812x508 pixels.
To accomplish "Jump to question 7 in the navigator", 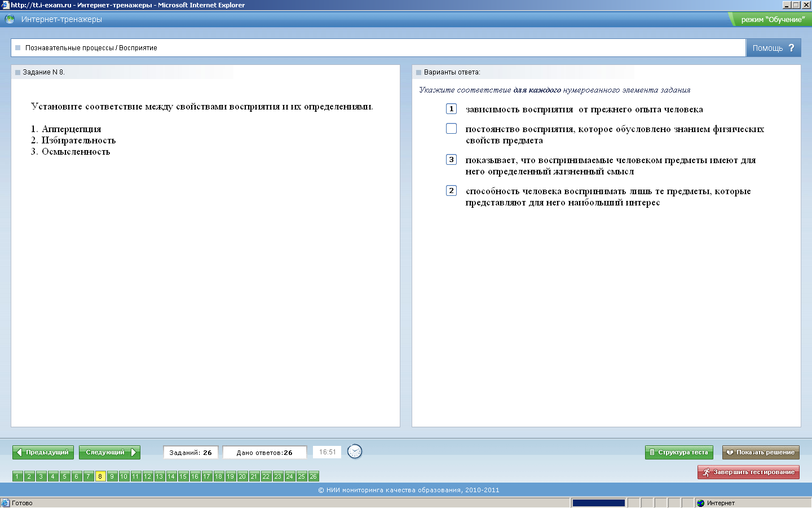I will 89,476.
